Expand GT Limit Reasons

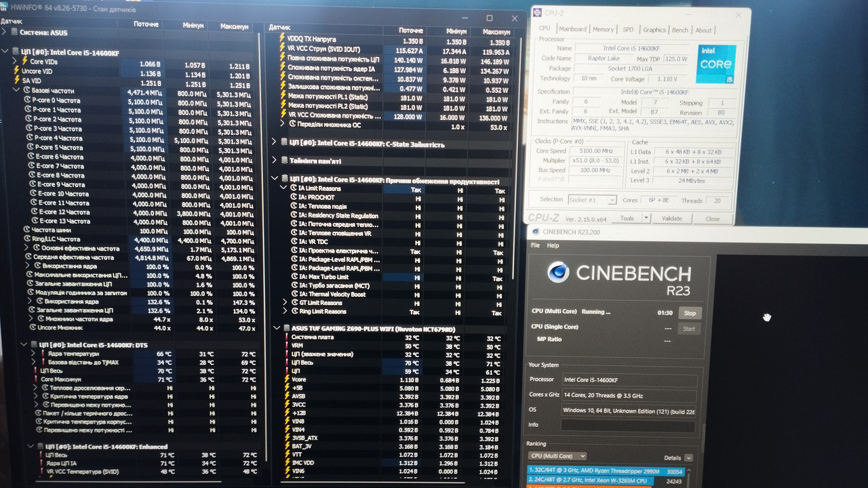coord(285,303)
